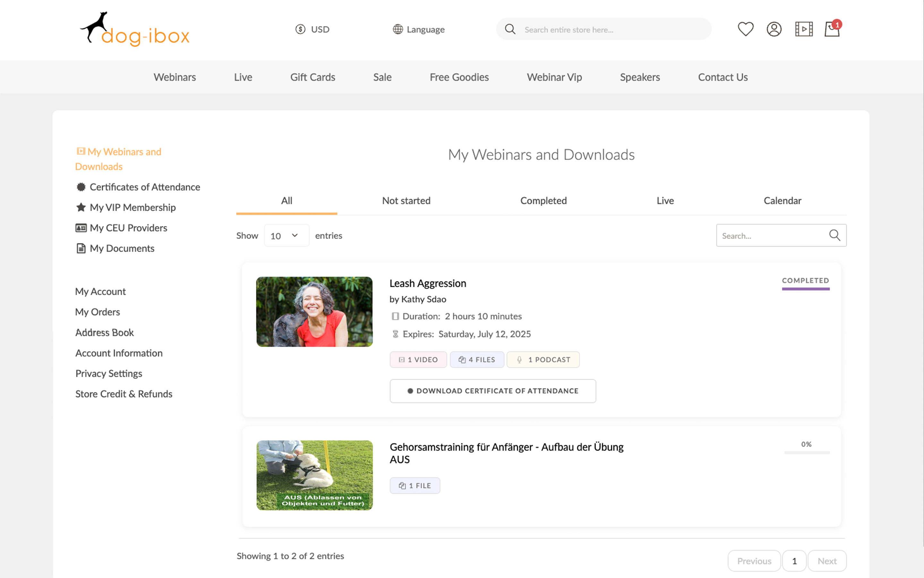
Task: Click 'Showing 1 to 2 of 2 entries'
Action: pos(290,556)
